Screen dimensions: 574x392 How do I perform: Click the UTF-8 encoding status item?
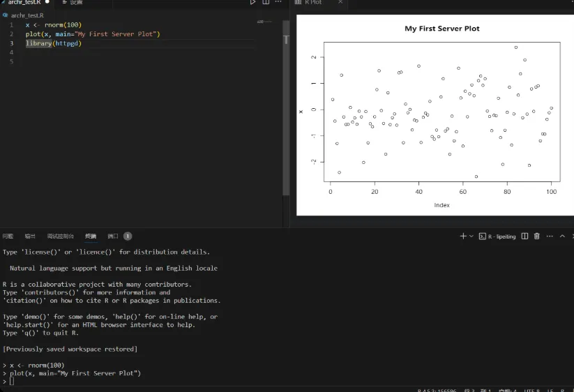532,391
